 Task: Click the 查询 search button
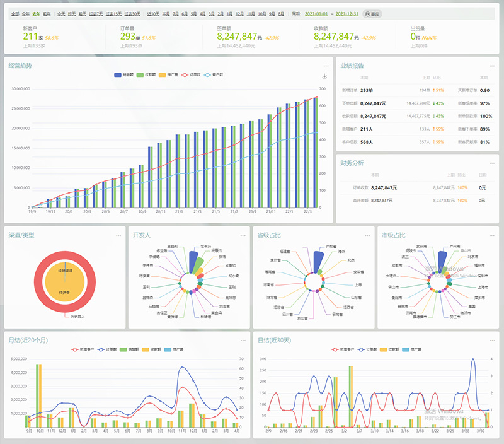[x=372, y=13]
